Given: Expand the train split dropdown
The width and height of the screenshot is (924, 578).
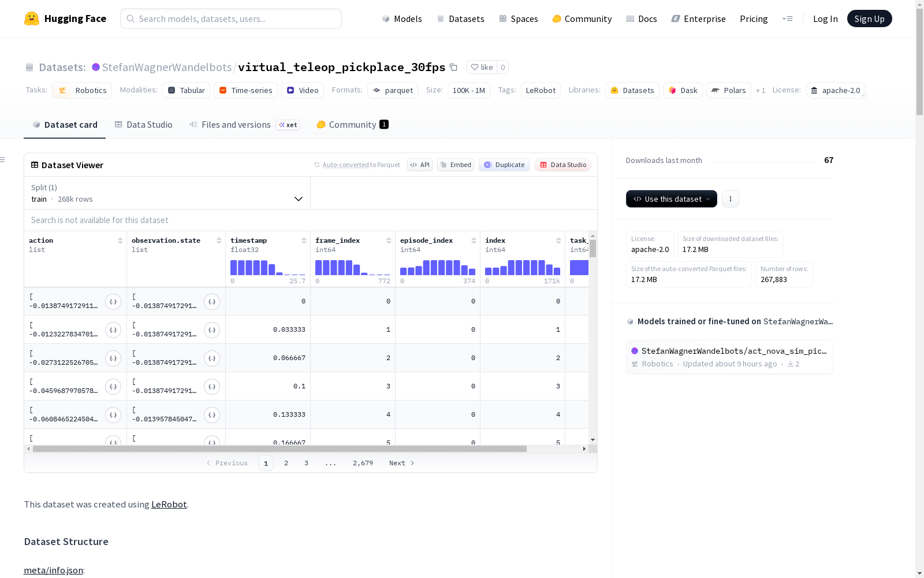Looking at the screenshot, I should (x=167, y=193).
